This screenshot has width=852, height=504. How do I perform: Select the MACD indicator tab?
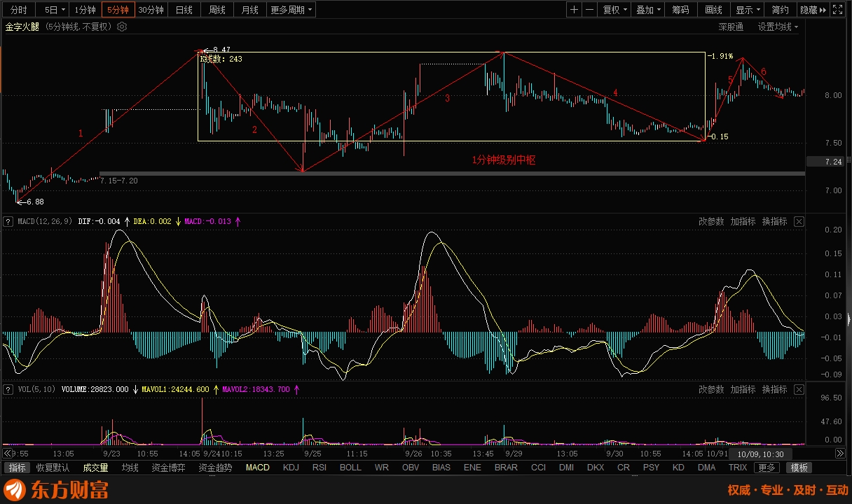(257, 468)
